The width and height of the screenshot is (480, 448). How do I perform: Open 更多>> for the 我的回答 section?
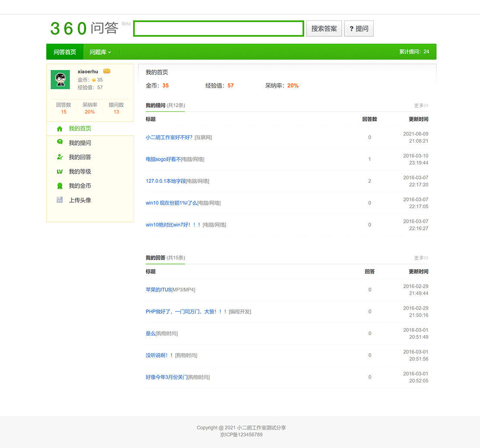[420, 257]
